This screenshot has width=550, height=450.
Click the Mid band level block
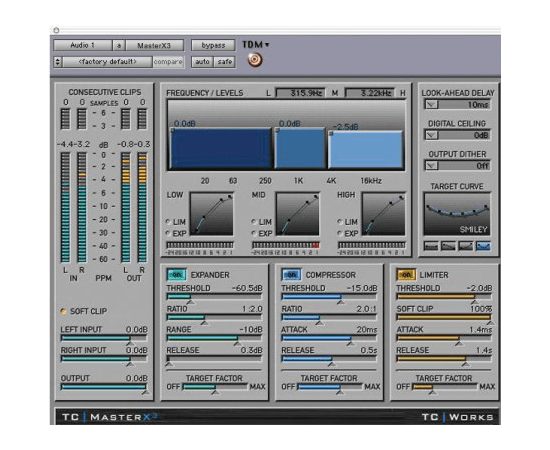tap(300, 148)
